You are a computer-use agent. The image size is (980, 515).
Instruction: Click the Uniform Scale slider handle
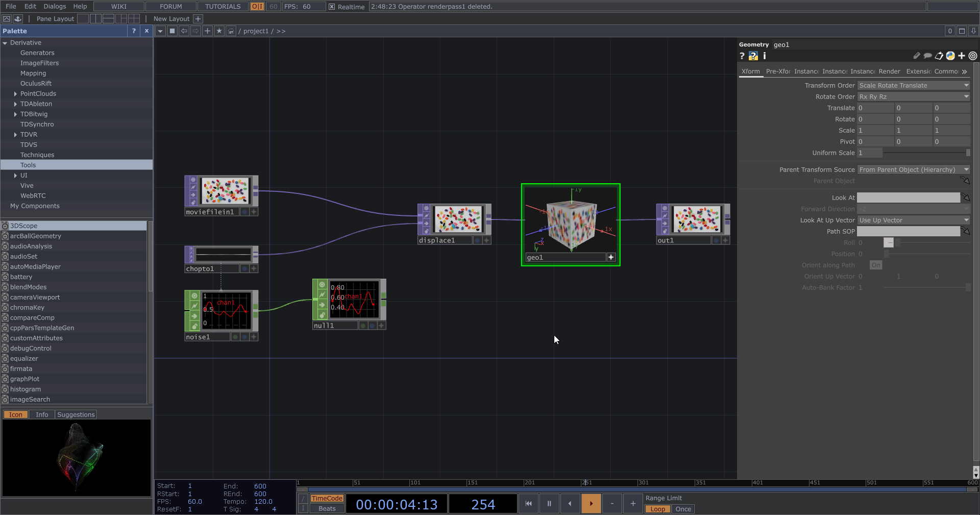coord(968,153)
